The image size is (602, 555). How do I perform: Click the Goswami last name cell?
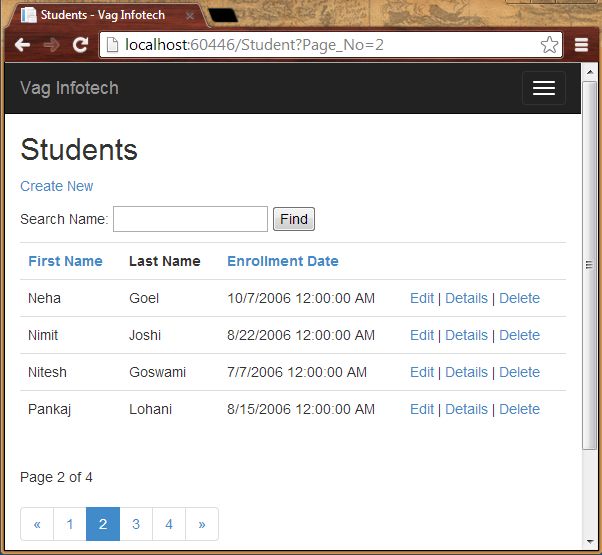[x=157, y=372]
